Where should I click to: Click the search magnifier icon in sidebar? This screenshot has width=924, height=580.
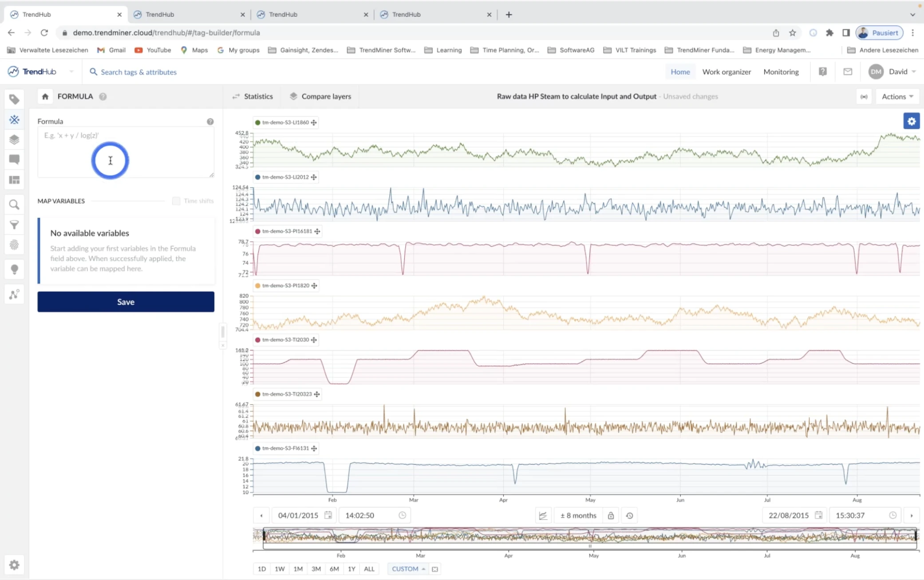(x=14, y=204)
